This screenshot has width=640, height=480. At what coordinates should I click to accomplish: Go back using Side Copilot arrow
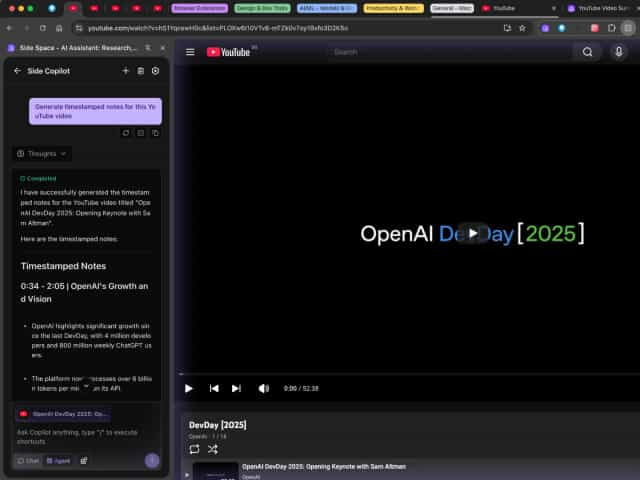(17, 71)
